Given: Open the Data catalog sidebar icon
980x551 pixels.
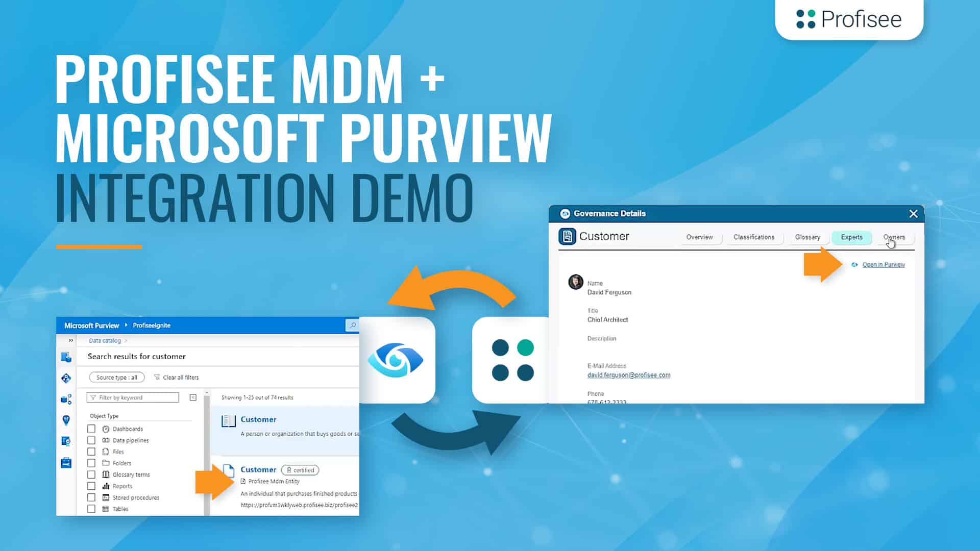Looking at the screenshot, I should click(66, 357).
